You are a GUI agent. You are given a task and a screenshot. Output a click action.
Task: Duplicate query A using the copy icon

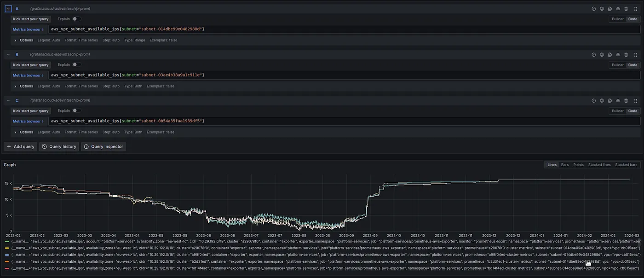pos(610,9)
